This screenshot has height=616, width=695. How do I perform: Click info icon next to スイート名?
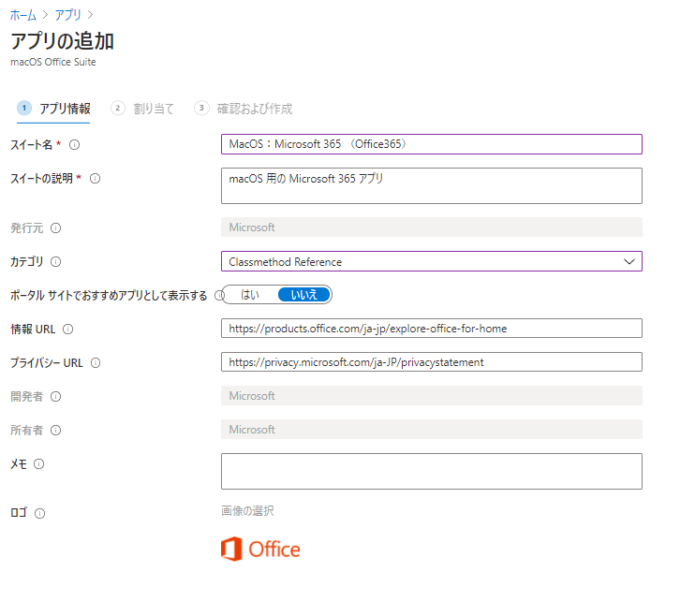coord(75,145)
